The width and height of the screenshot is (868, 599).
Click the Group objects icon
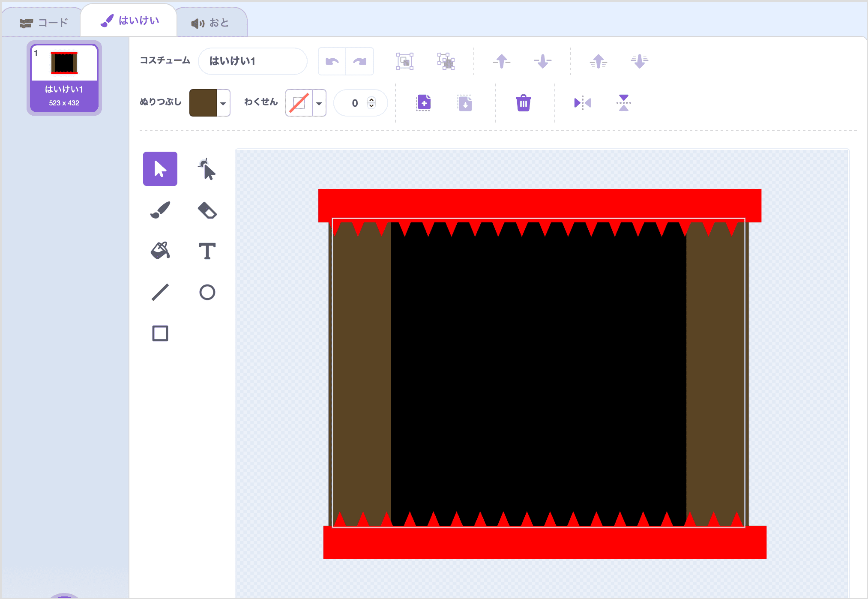404,61
